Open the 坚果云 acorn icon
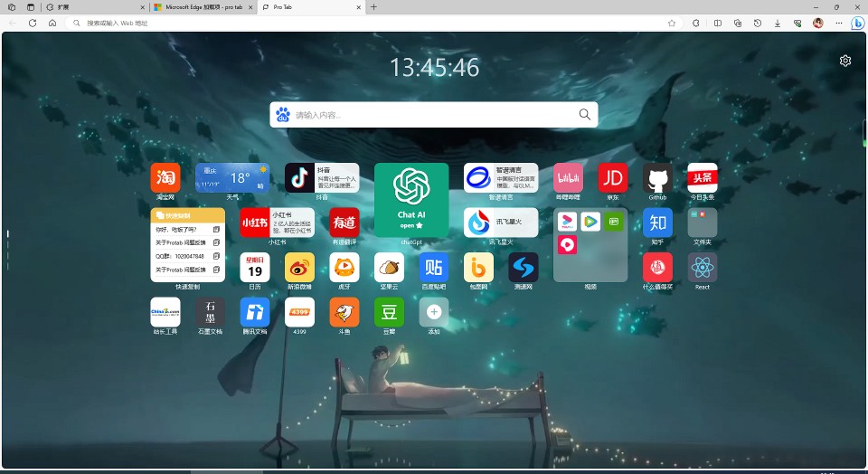 click(x=389, y=268)
